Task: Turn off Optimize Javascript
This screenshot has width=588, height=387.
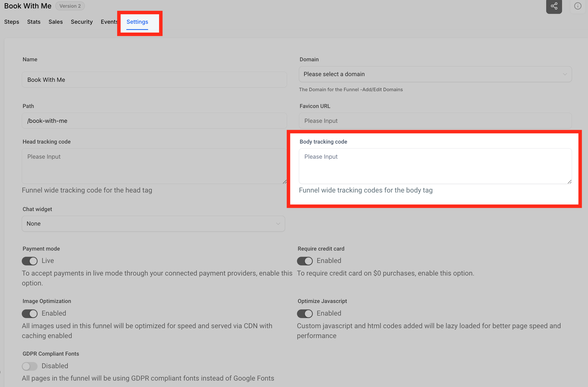Action: [x=305, y=313]
